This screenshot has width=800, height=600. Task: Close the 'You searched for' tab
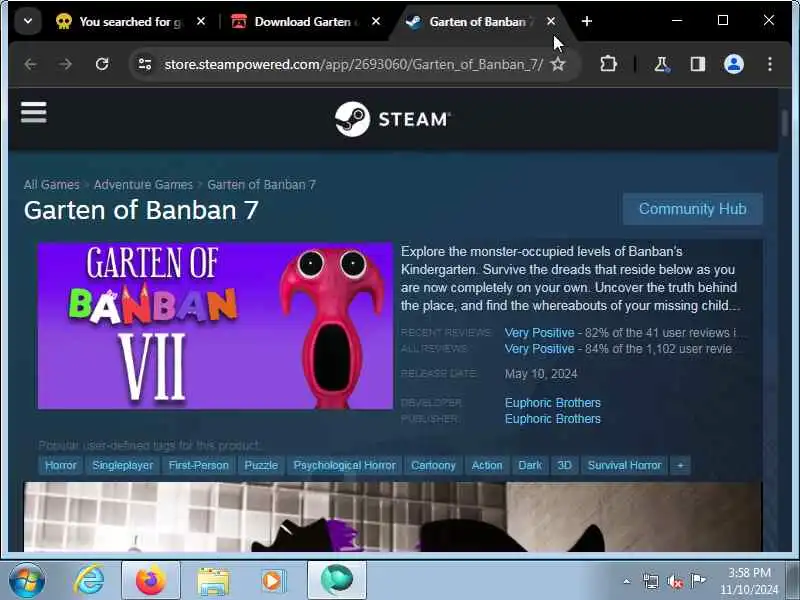point(201,21)
